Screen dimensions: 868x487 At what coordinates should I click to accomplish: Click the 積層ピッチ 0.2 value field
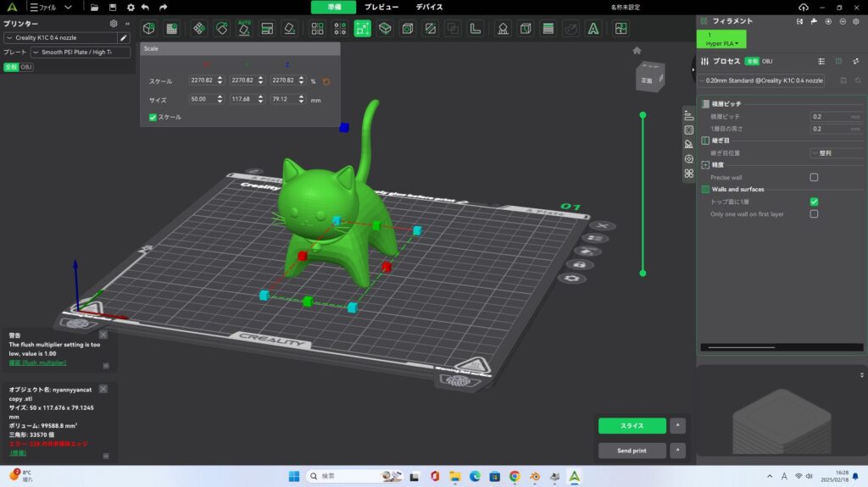click(836, 117)
